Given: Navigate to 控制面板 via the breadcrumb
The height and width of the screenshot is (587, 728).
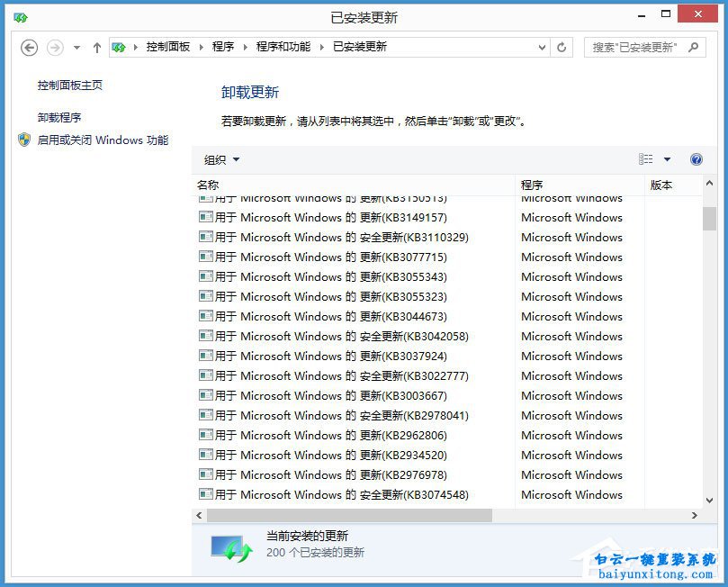Looking at the screenshot, I should tap(166, 47).
